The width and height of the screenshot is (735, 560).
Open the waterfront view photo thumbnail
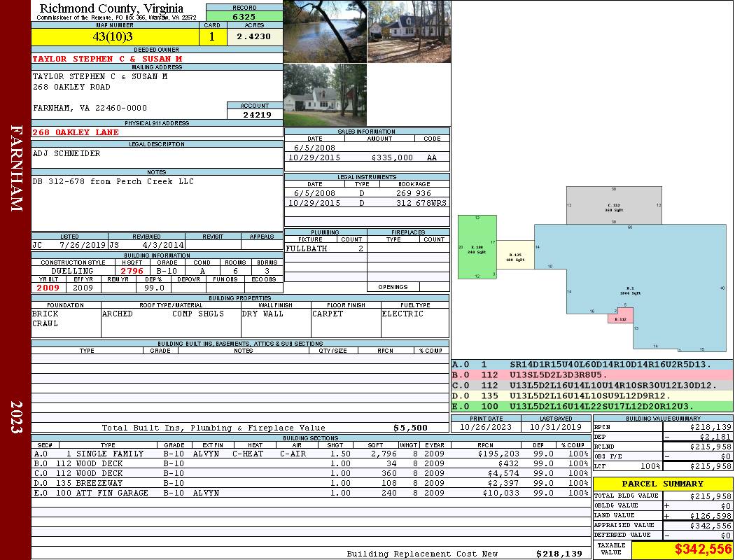point(325,31)
